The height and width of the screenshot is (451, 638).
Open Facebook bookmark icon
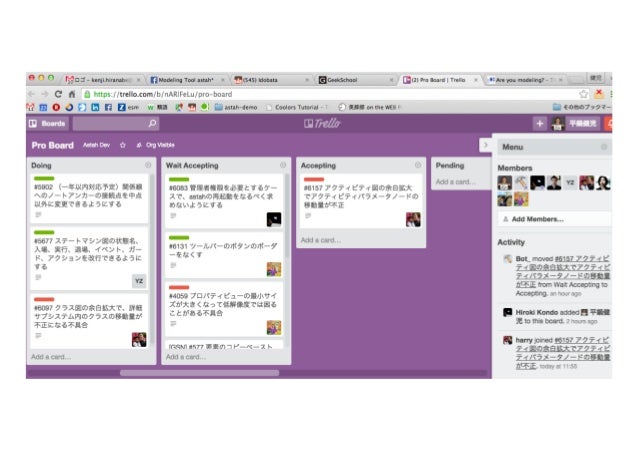[108, 107]
